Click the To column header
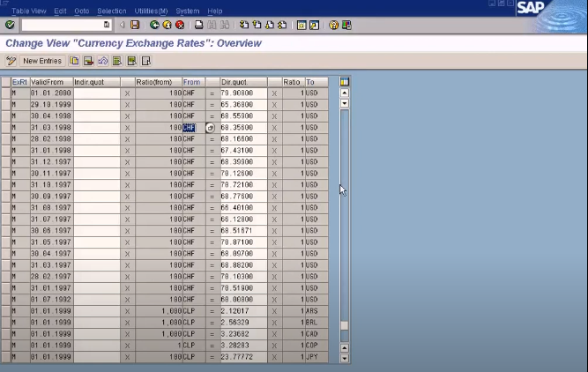588x372 pixels. (x=316, y=82)
